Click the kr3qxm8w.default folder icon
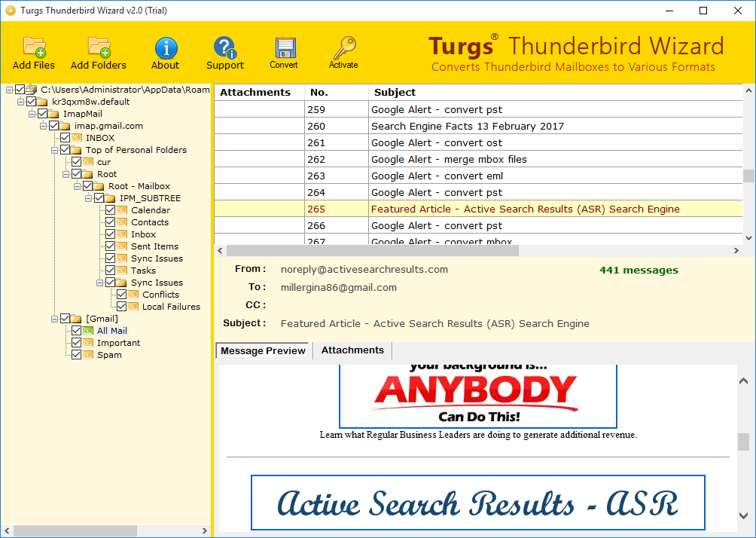Viewport: 756px width, 538px height. (x=42, y=102)
